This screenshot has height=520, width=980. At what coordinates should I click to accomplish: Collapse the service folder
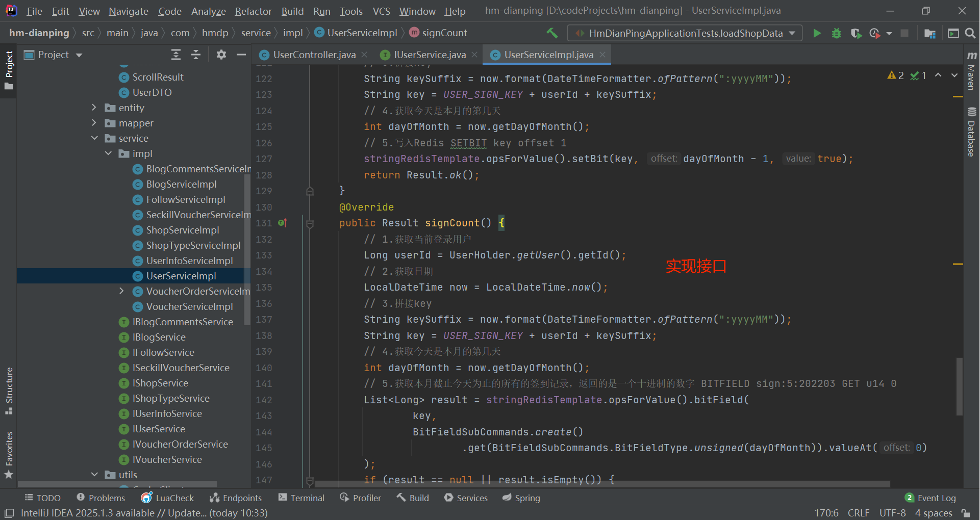click(x=94, y=138)
